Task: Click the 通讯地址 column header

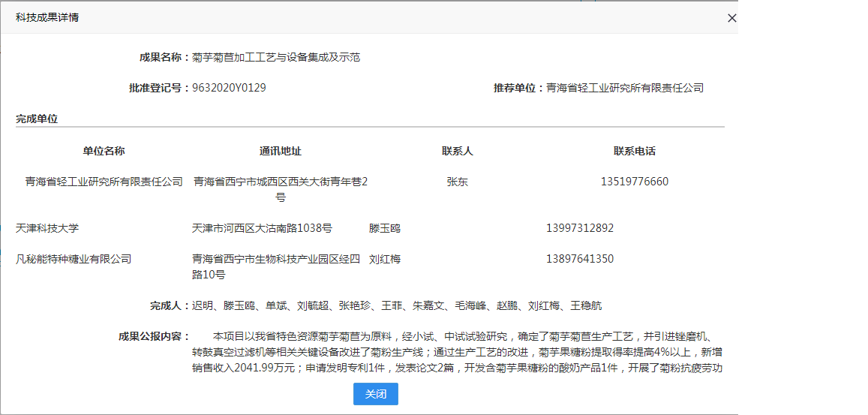Action: (x=280, y=151)
